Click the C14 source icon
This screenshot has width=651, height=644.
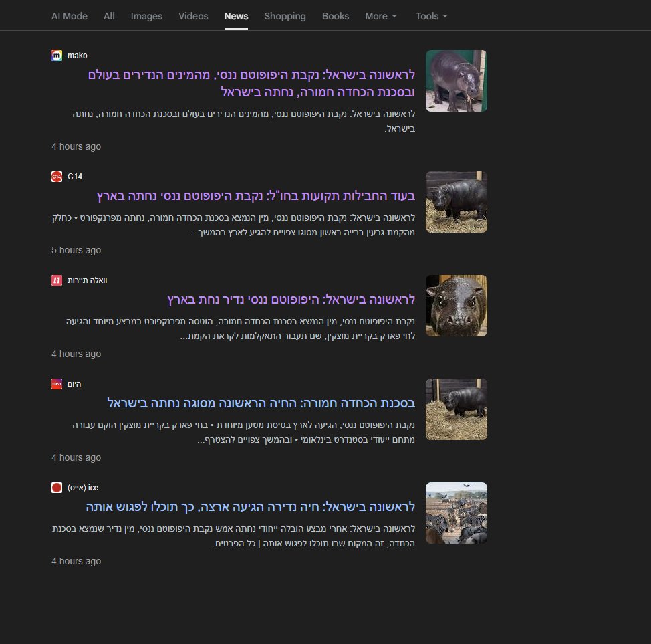(57, 177)
